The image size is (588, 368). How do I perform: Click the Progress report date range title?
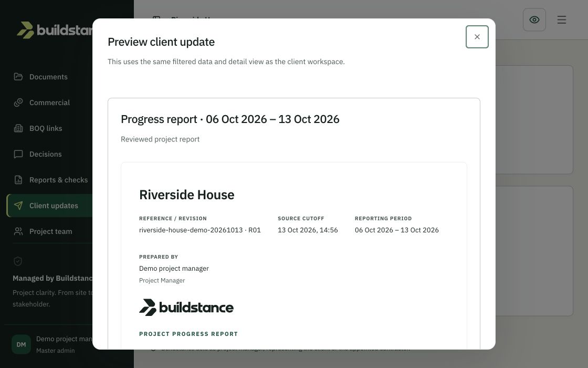230,119
